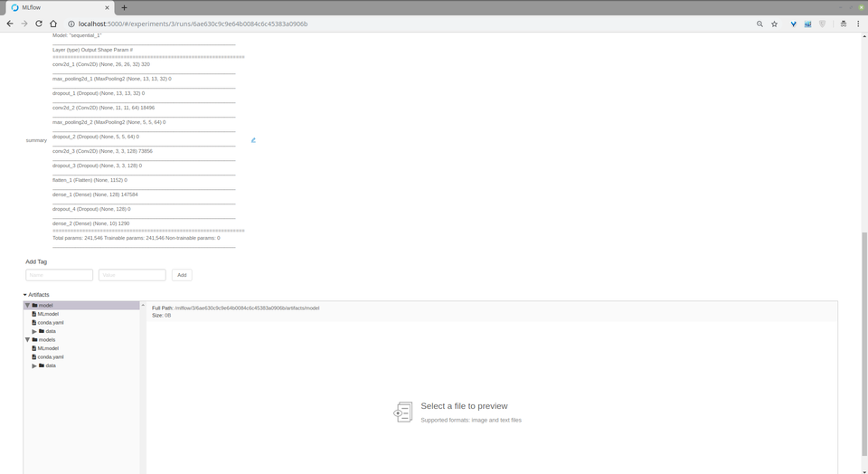This screenshot has width=868, height=474.
Task: Click the tag Value input field
Action: pyautogui.click(x=132, y=275)
